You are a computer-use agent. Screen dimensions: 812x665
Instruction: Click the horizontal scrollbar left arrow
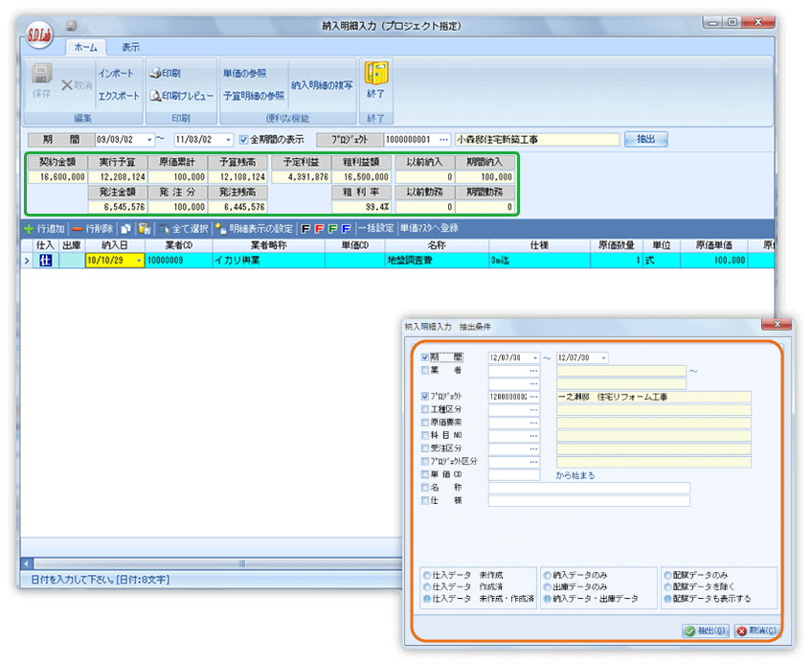pos(27,563)
